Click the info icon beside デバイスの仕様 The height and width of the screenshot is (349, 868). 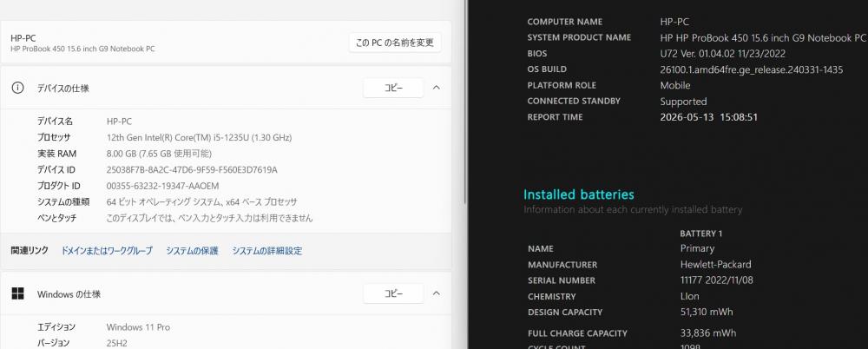coord(17,88)
